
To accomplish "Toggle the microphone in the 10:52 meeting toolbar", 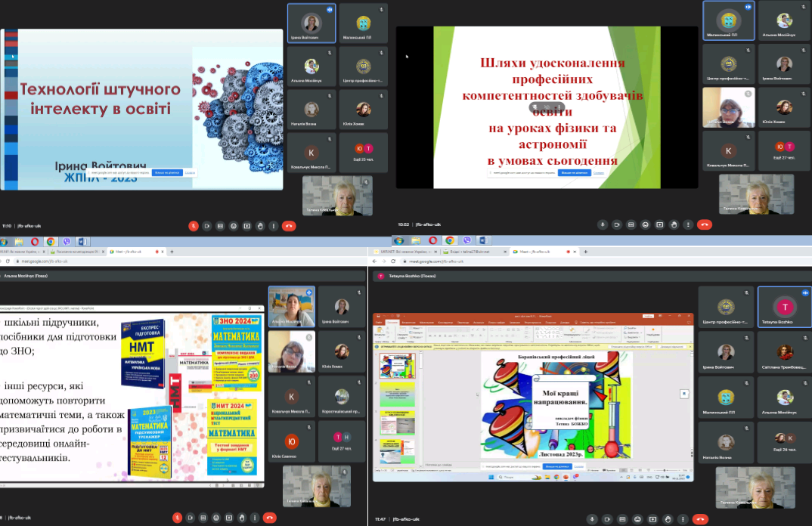I will 603,224.
